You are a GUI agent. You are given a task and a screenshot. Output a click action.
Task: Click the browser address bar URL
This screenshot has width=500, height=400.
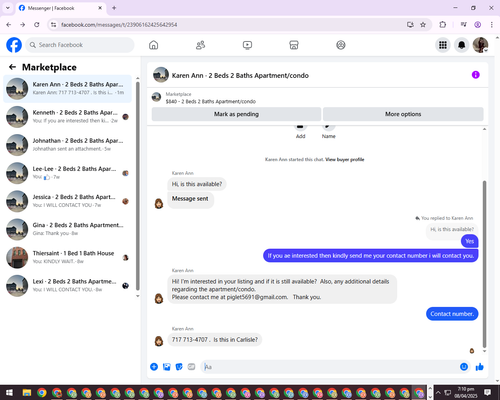click(119, 25)
